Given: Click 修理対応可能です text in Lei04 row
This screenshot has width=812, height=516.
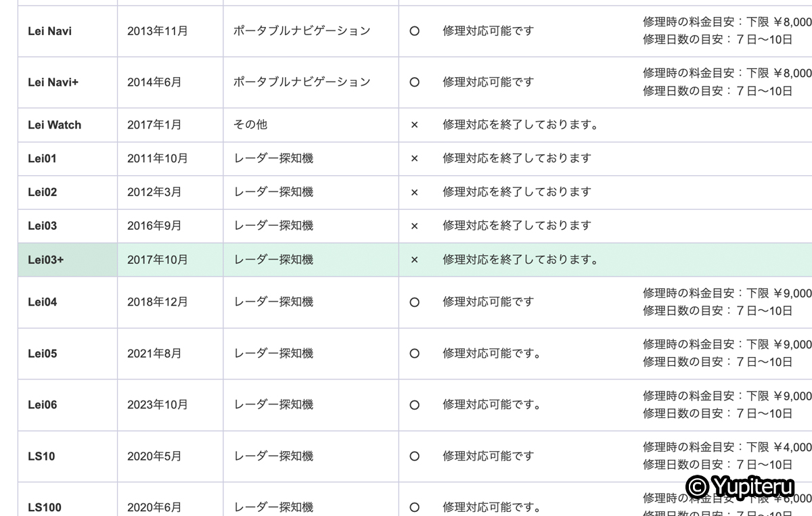Looking at the screenshot, I should pyautogui.click(x=489, y=302).
